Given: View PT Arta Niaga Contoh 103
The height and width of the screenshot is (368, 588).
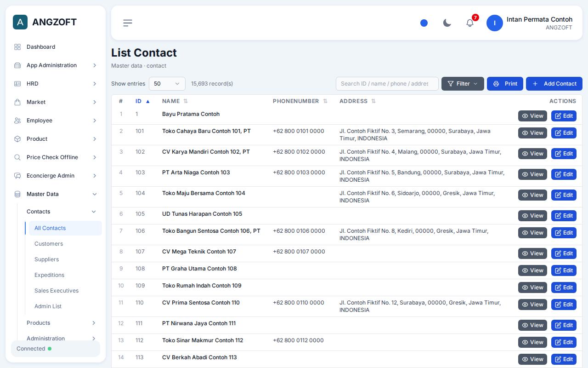Looking at the screenshot, I should click(532, 174).
